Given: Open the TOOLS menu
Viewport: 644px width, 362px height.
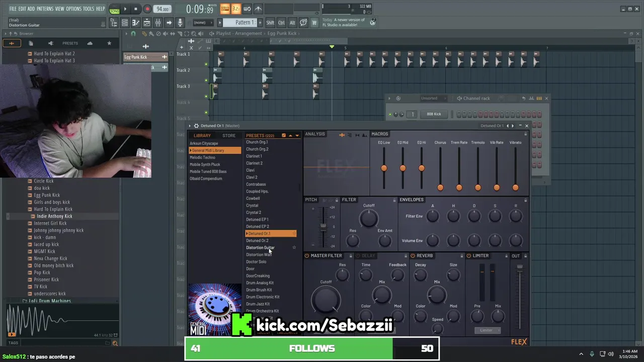Looking at the screenshot, I should click(x=89, y=9).
